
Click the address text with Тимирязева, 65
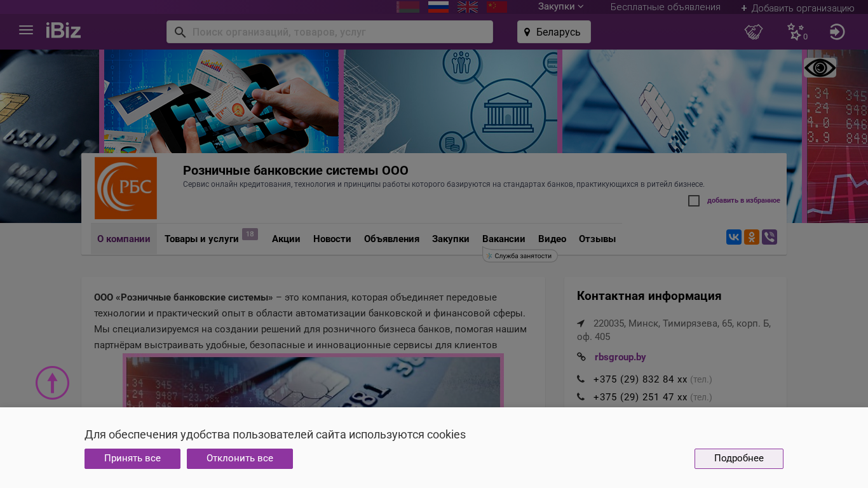[x=674, y=330]
